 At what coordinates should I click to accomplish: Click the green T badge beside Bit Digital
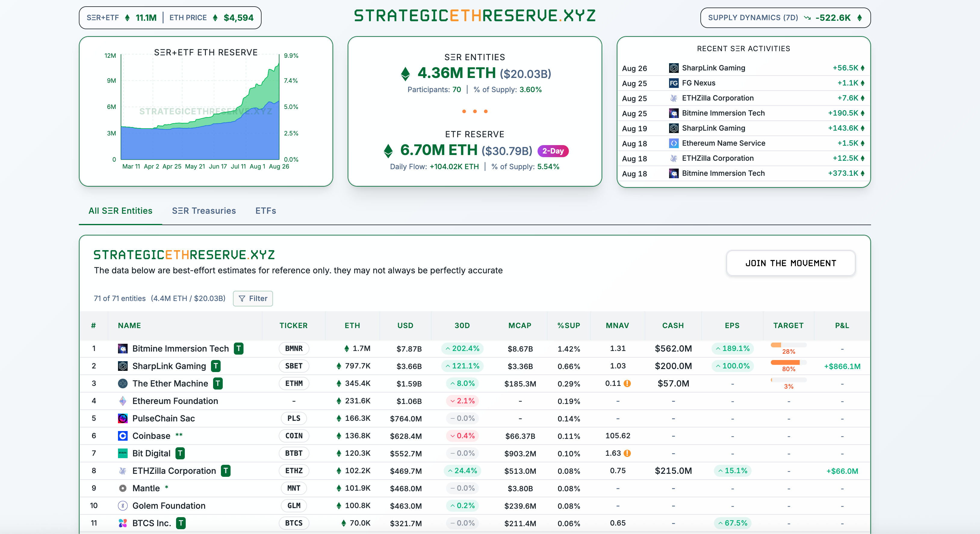click(180, 453)
